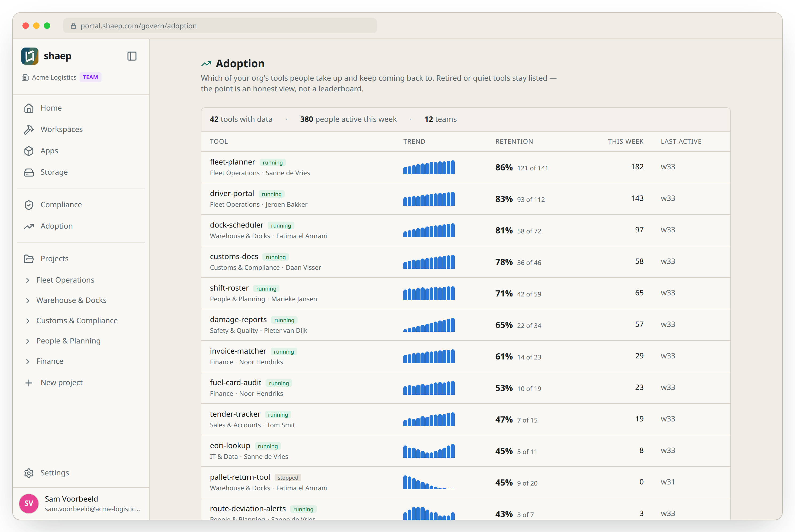Expand the Fleet Operations project

(x=28, y=280)
